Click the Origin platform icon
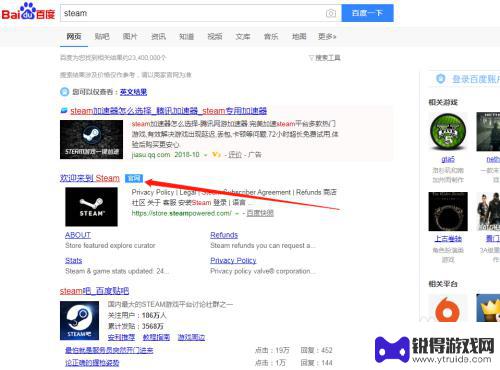 [448, 308]
